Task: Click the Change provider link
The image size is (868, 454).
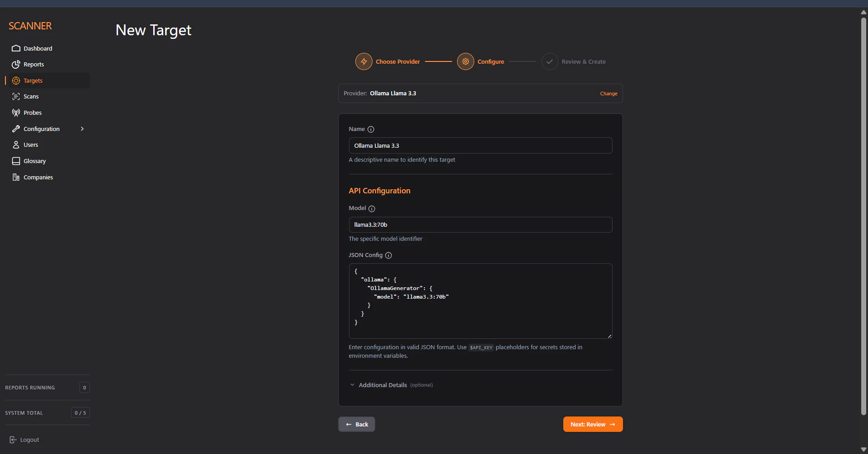Action: [609, 94]
